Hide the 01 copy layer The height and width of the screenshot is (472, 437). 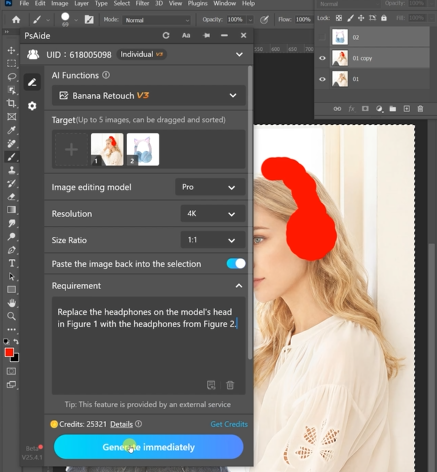tap(322, 58)
